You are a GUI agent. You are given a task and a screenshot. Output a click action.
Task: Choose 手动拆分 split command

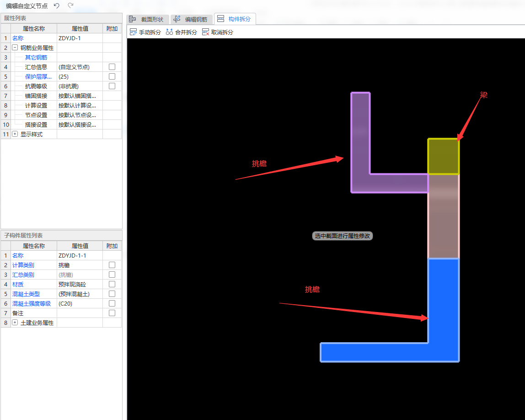(x=145, y=32)
